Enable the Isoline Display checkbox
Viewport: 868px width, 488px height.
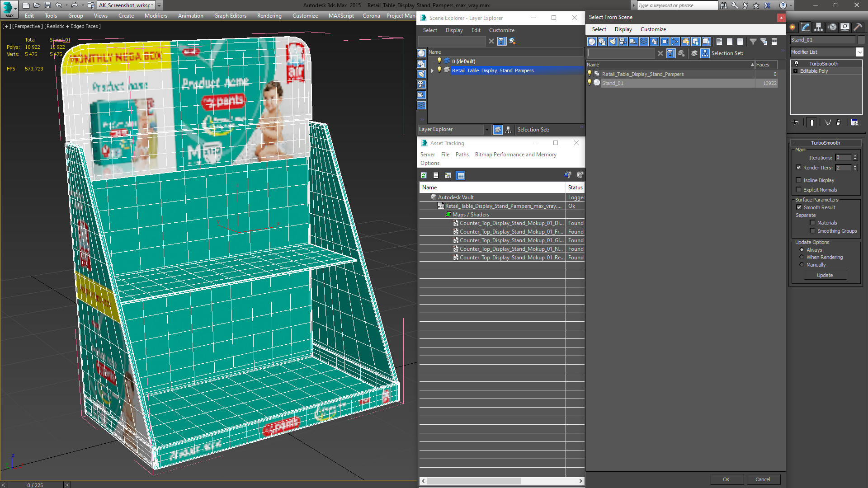coord(798,180)
